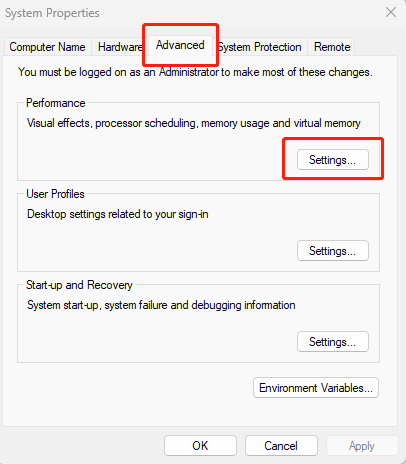Open Environment Variables dialog
The height and width of the screenshot is (464, 406).
[316, 388]
